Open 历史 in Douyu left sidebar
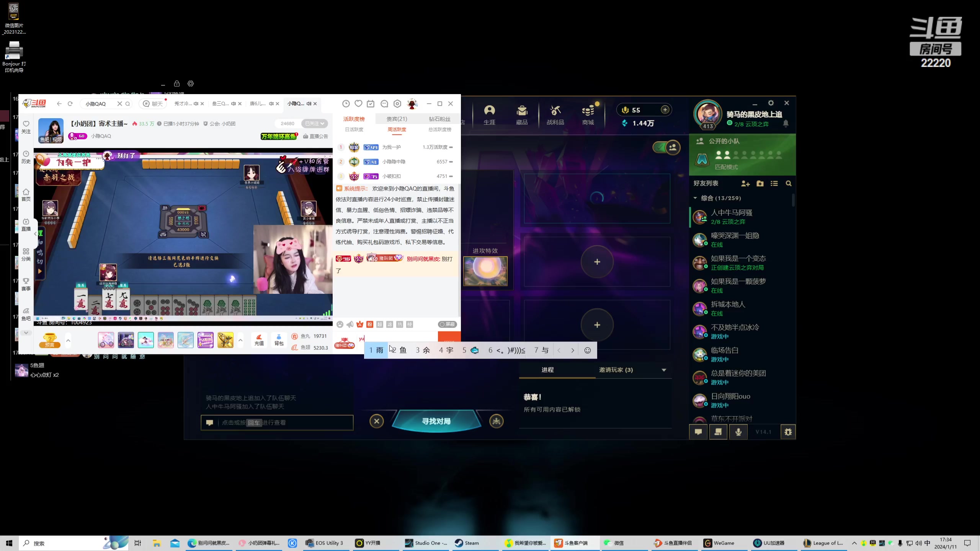 coord(26,157)
